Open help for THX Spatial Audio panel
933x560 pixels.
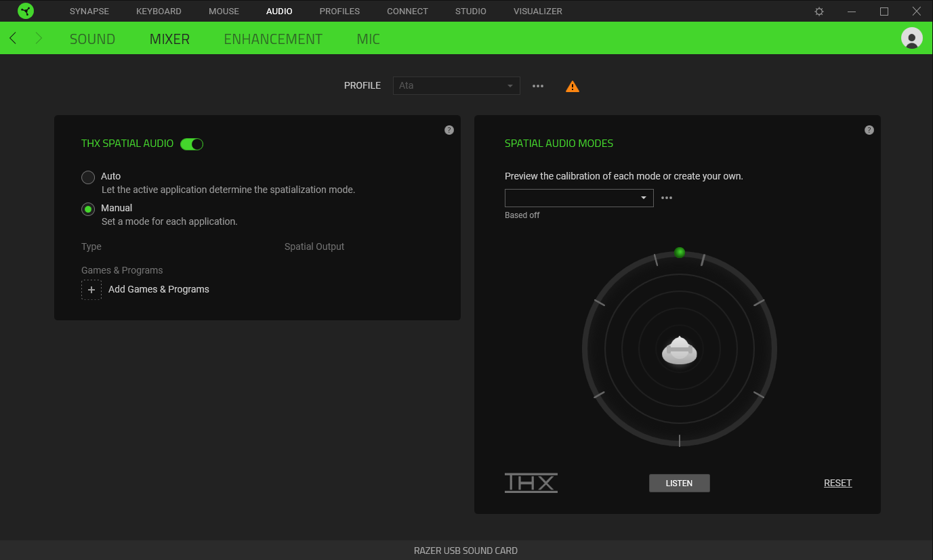449,130
